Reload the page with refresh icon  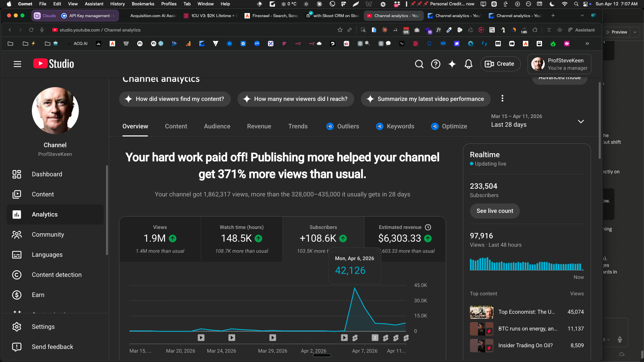[x=31, y=30]
